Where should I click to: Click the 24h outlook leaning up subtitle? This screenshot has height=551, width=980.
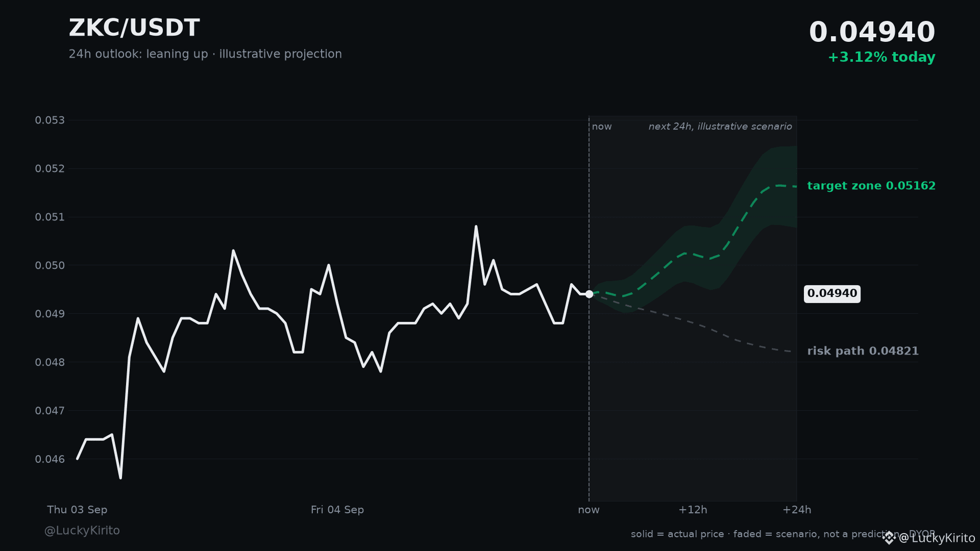click(x=205, y=54)
